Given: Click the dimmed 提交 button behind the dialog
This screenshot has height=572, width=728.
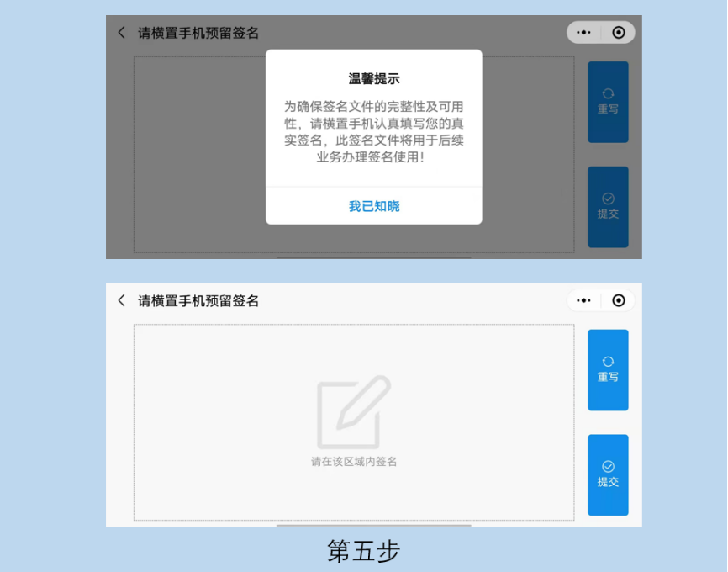Looking at the screenshot, I should [608, 207].
